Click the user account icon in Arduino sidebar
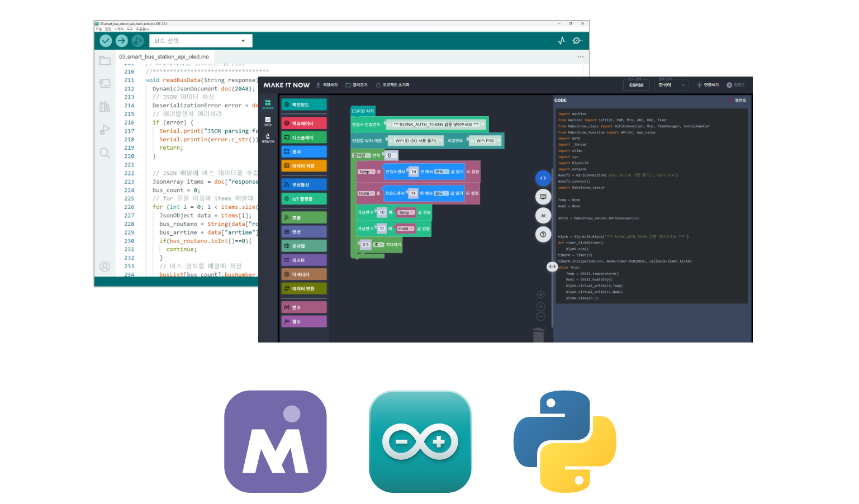 point(105,267)
